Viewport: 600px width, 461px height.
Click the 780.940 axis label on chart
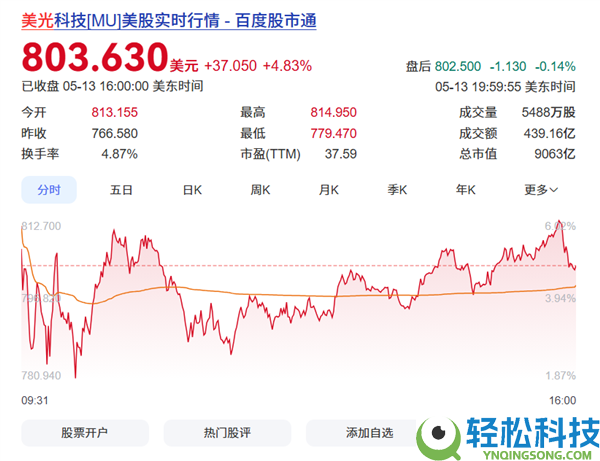click(41, 376)
